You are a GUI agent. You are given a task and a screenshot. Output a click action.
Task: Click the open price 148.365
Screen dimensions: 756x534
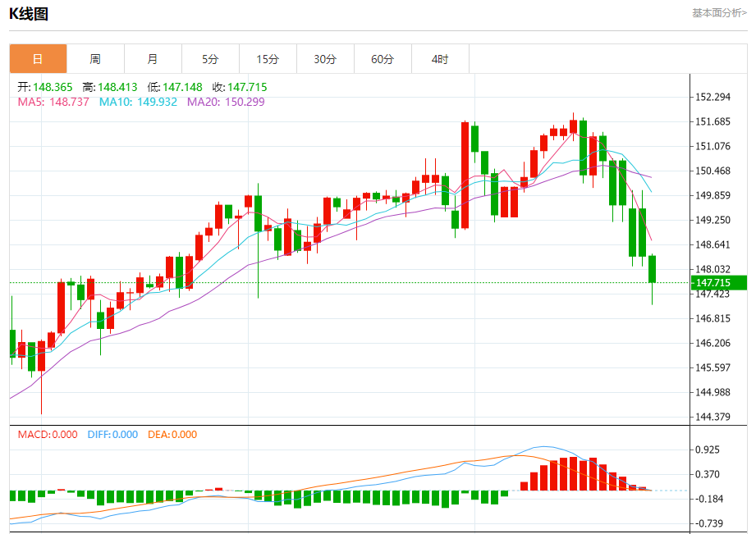(53, 87)
